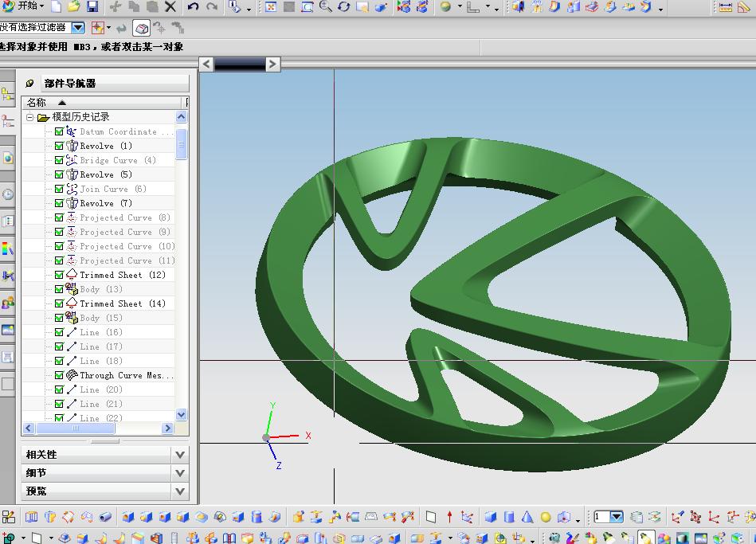Open the shaded rendering style dropdown arrow
Viewport: 756px width, 544px height.
[x=459, y=6]
